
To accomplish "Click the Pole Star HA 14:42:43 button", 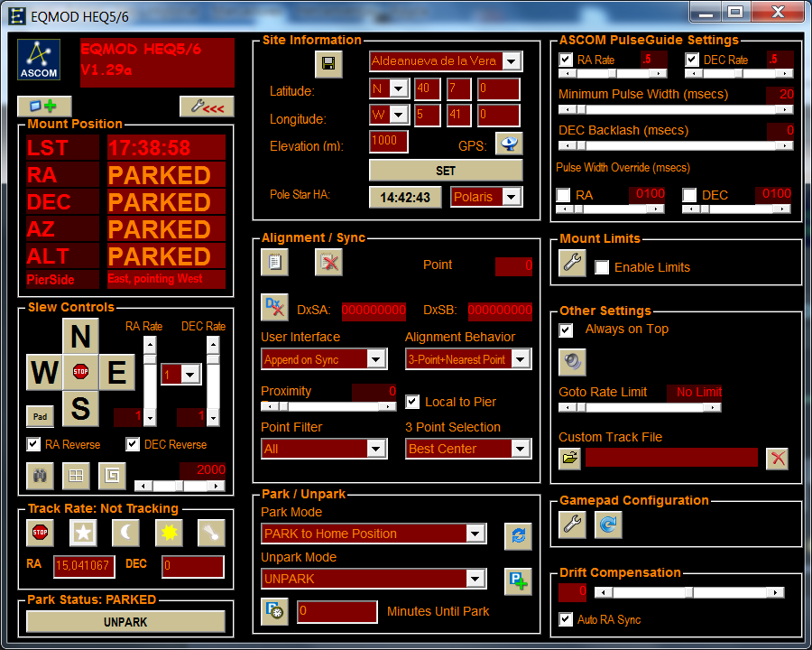I will pos(405,197).
